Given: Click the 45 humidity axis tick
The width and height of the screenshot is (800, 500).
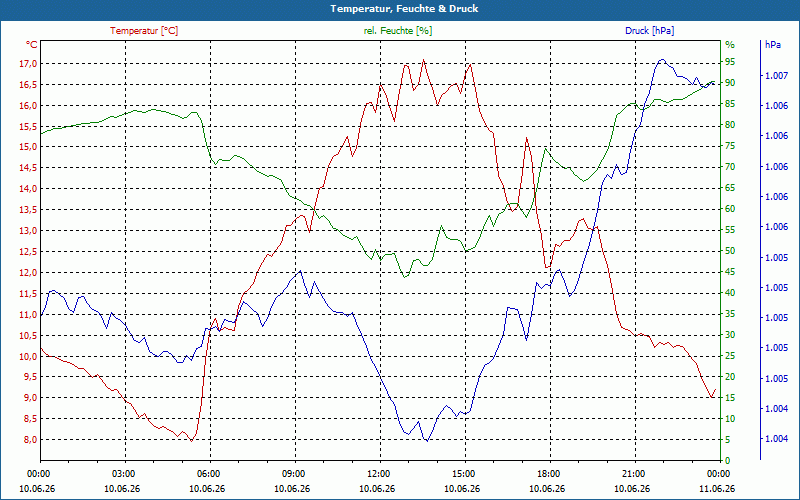Looking at the screenshot, I should point(730,272).
